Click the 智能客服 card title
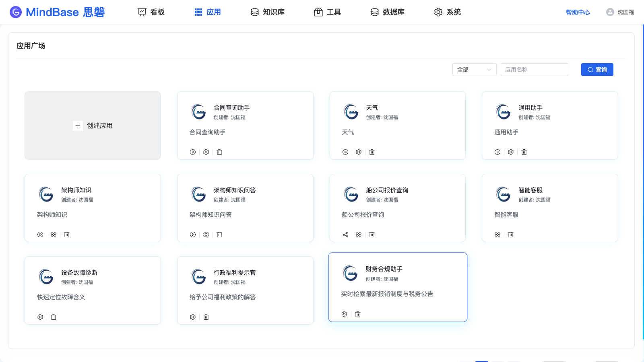Viewport: 644px width, 362px height. 530,190
